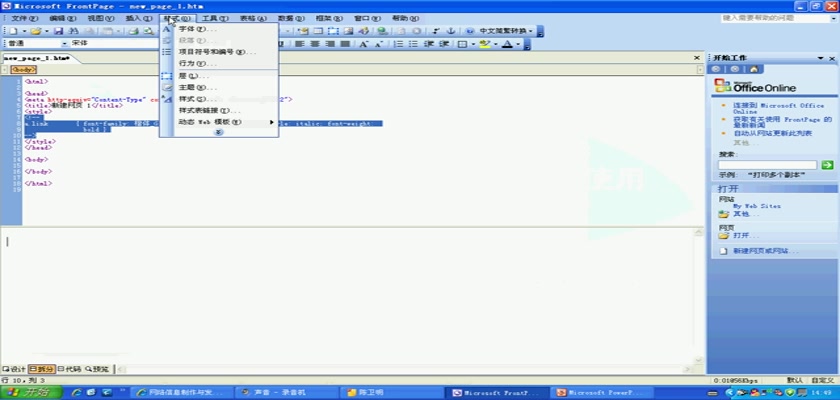
Task: Click the green search Go arrow
Action: click(x=828, y=165)
